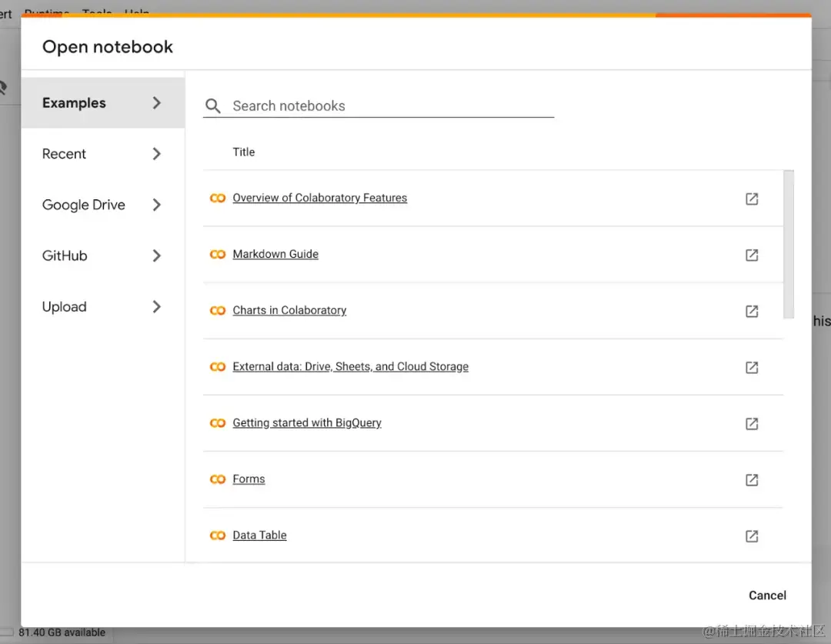Open Overview of Colaboratory Features in new tab icon

point(752,199)
